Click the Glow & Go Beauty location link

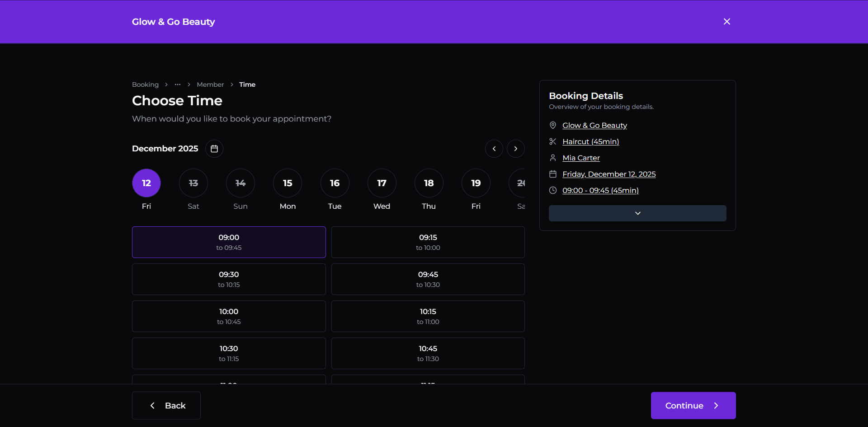point(594,125)
